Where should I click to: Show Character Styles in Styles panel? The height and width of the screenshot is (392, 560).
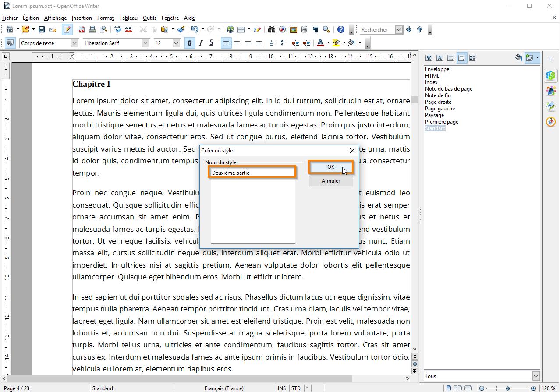(440, 57)
